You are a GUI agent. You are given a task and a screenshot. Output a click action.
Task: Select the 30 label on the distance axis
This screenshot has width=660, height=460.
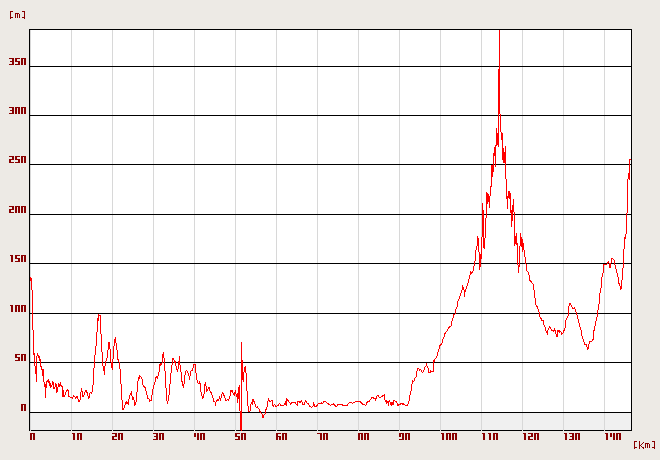click(x=158, y=437)
